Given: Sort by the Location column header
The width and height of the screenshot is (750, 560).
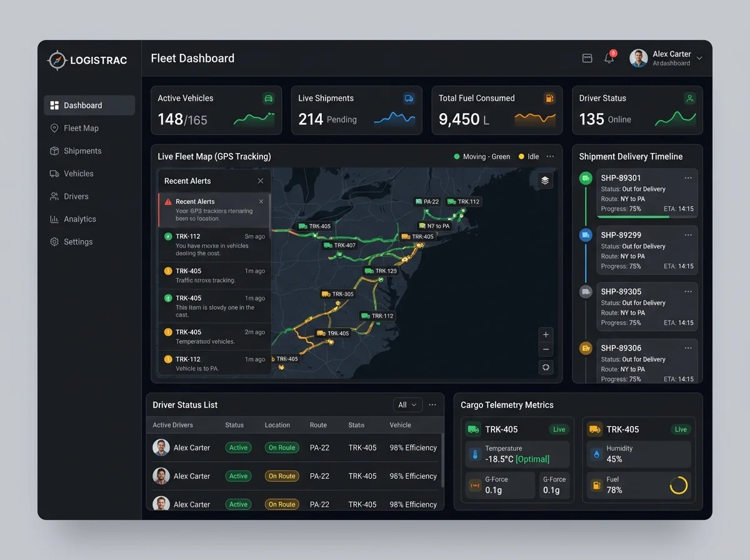Looking at the screenshot, I should [277, 425].
